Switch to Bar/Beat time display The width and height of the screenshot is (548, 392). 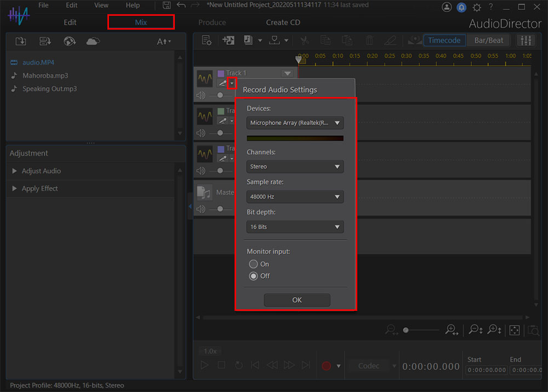tap(488, 40)
